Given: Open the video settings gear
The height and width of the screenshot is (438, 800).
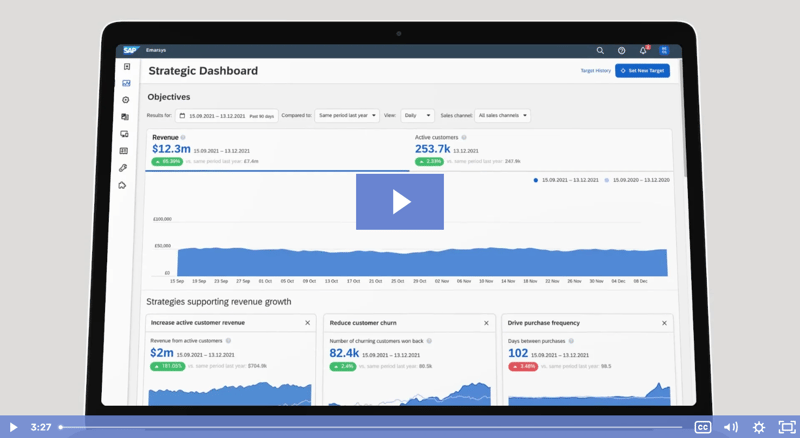Looking at the screenshot, I should point(759,427).
